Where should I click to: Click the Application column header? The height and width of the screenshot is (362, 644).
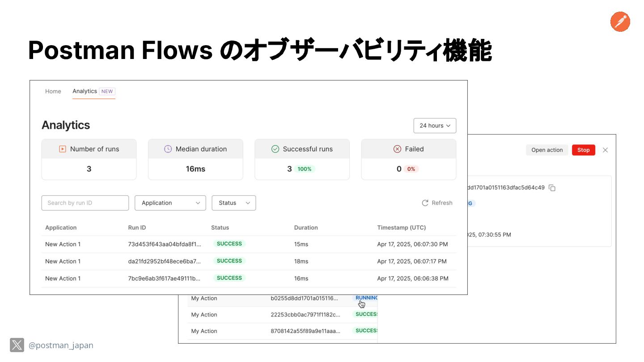(61, 227)
